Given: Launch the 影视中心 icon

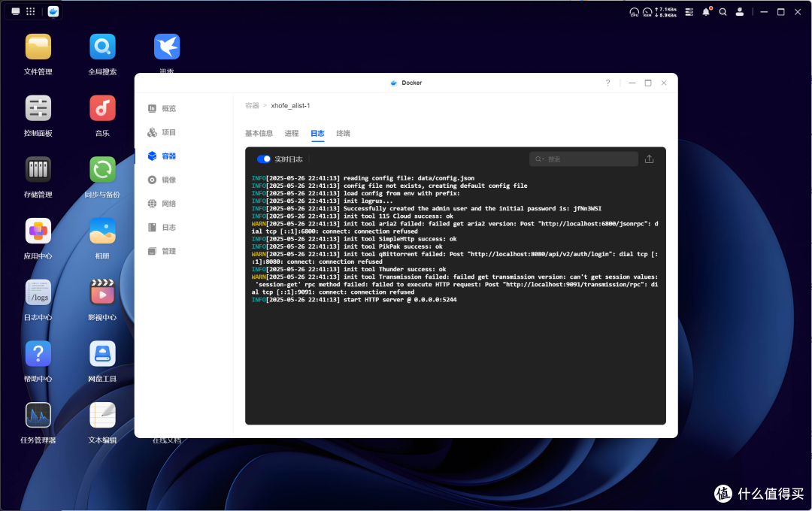Looking at the screenshot, I should pos(102,292).
